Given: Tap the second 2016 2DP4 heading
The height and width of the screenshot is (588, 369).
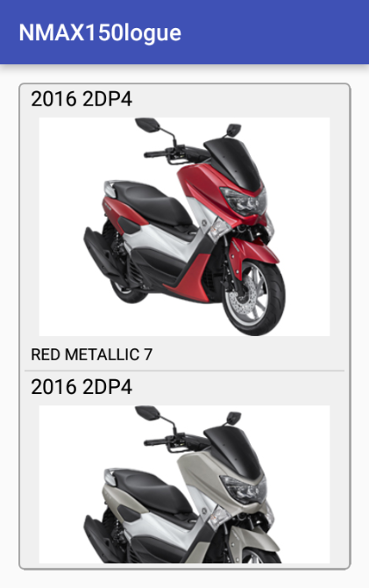Looking at the screenshot, I should tap(82, 387).
